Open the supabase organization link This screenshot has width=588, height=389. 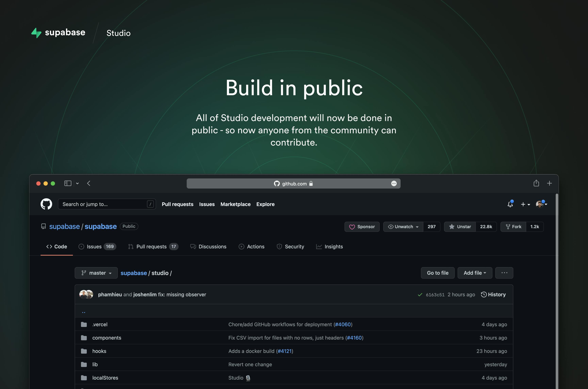[x=64, y=226]
